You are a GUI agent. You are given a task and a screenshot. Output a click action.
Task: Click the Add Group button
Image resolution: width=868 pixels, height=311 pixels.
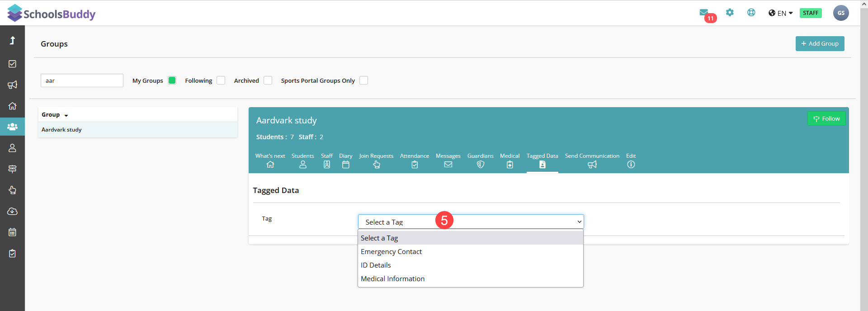pos(820,43)
